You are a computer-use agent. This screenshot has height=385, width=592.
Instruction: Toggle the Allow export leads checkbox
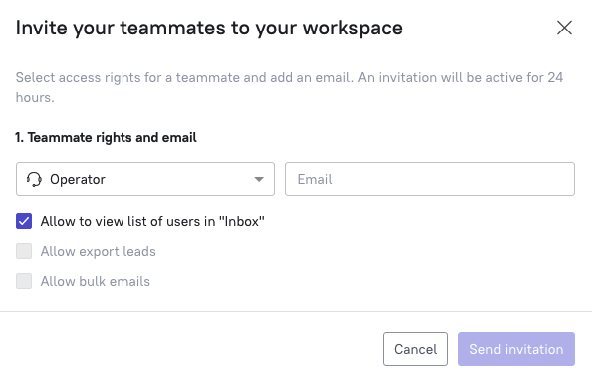pyautogui.click(x=24, y=251)
